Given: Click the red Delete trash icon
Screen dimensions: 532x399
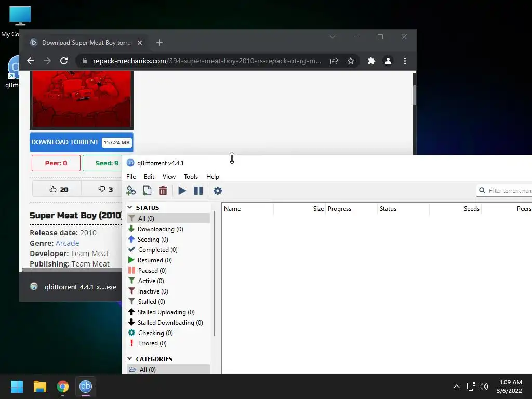Looking at the screenshot, I should (x=163, y=191).
